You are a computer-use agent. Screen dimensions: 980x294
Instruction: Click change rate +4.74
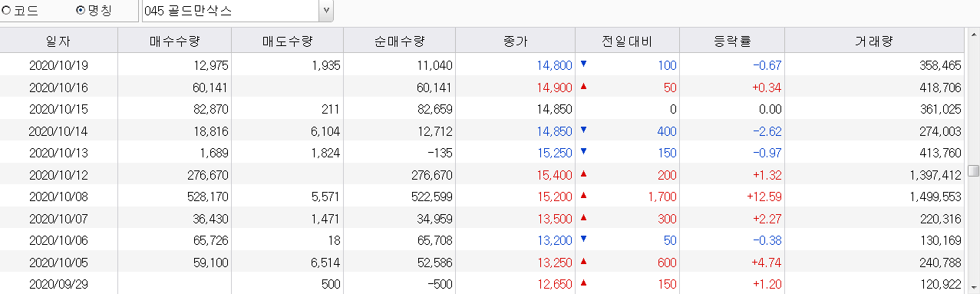pyautogui.click(x=767, y=263)
